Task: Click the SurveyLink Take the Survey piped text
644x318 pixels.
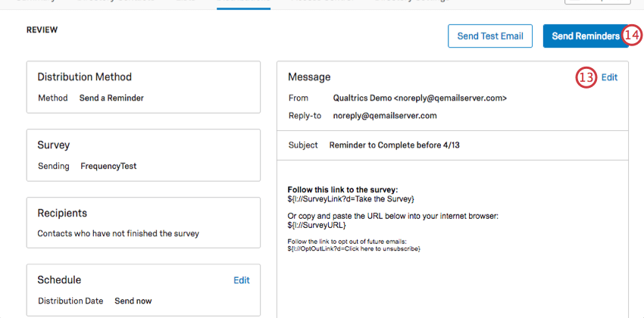Action: [351, 199]
